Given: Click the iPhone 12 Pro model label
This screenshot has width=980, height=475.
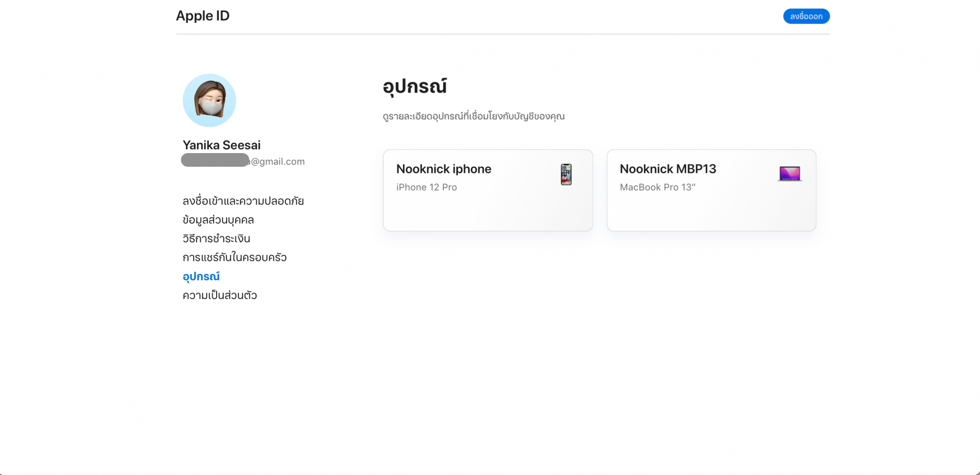Looking at the screenshot, I should pos(426,187).
